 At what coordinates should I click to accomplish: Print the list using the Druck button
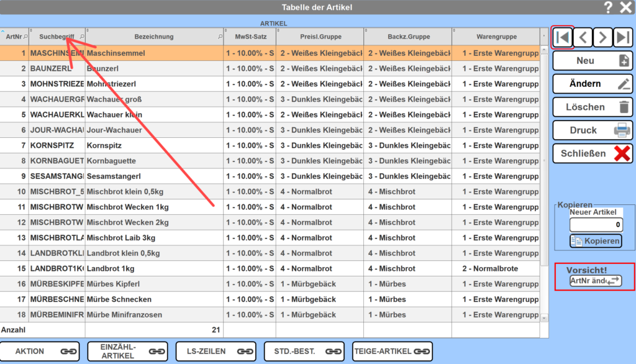tap(593, 130)
